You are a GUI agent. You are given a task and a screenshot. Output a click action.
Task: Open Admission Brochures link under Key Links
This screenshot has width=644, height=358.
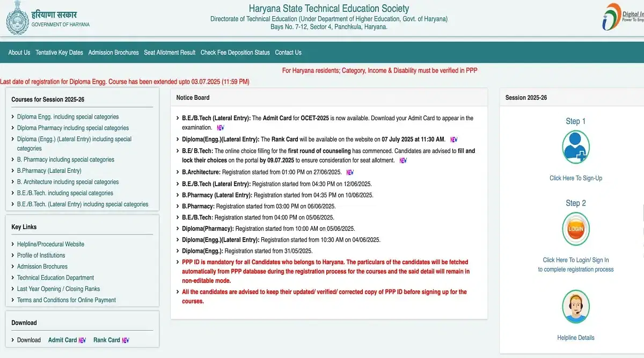coord(42,267)
